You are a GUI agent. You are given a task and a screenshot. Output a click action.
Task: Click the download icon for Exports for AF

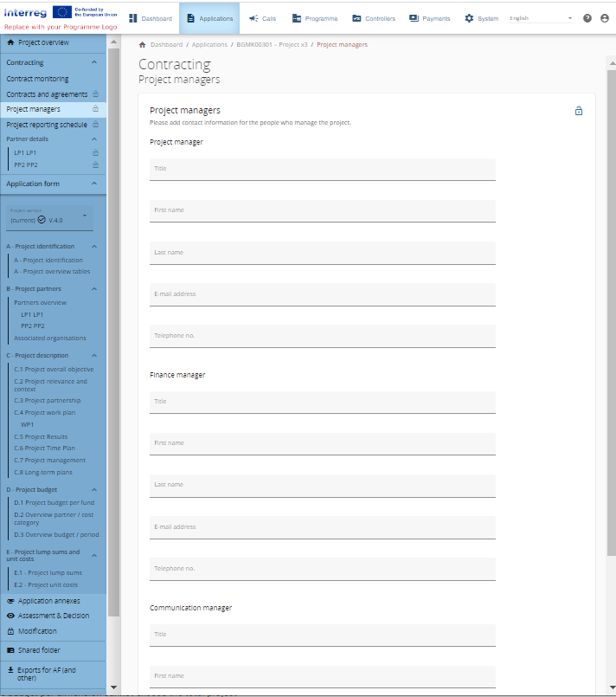[x=10, y=670]
